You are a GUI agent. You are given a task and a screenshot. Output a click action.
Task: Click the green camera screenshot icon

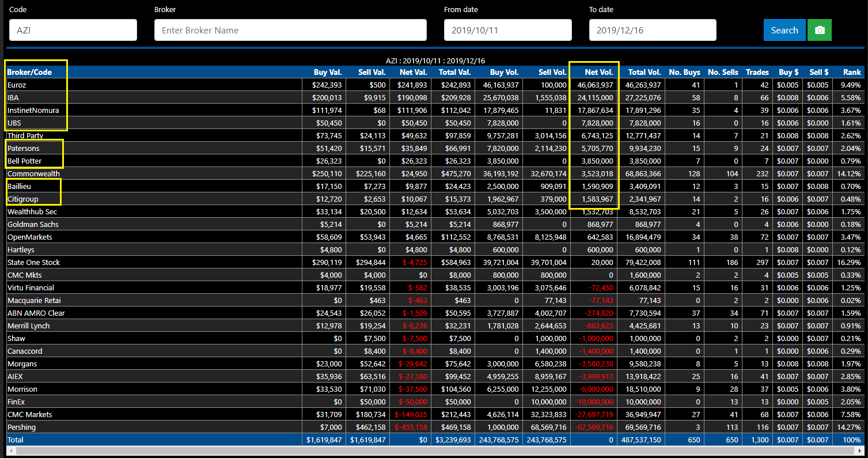(x=820, y=30)
